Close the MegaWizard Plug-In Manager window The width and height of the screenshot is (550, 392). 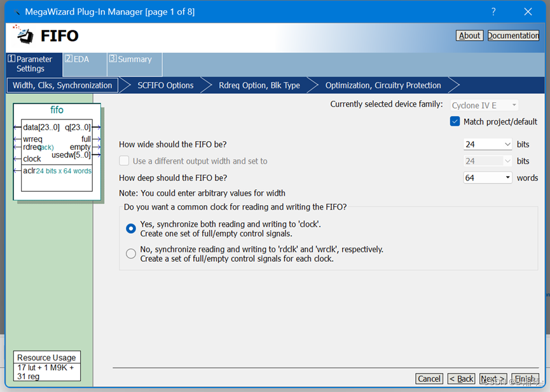pyautogui.click(x=528, y=11)
